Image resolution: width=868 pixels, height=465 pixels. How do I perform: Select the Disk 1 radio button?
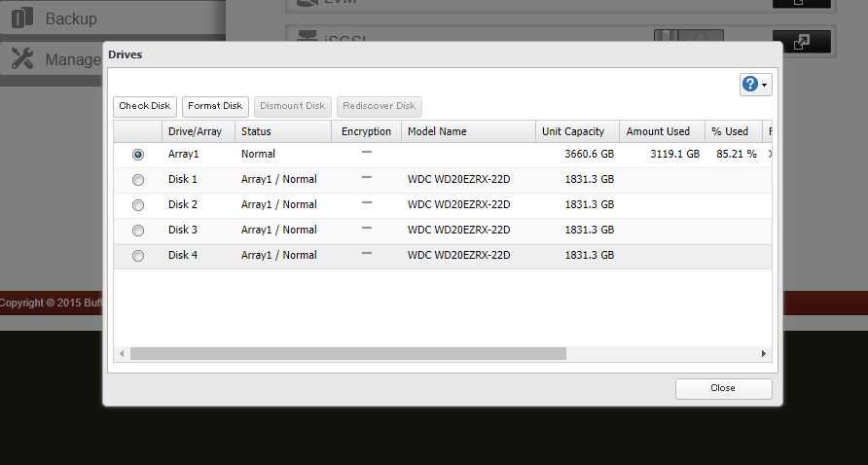point(138,180)
